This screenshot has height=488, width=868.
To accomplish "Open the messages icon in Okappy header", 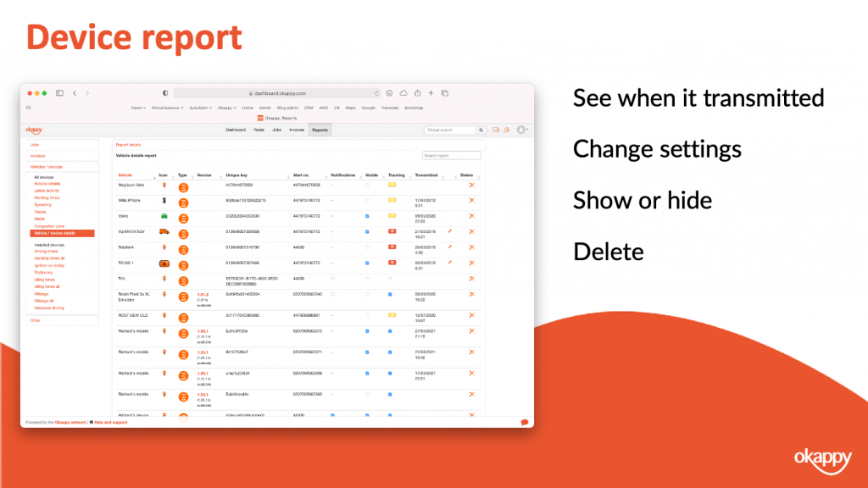I will (495, 130).
